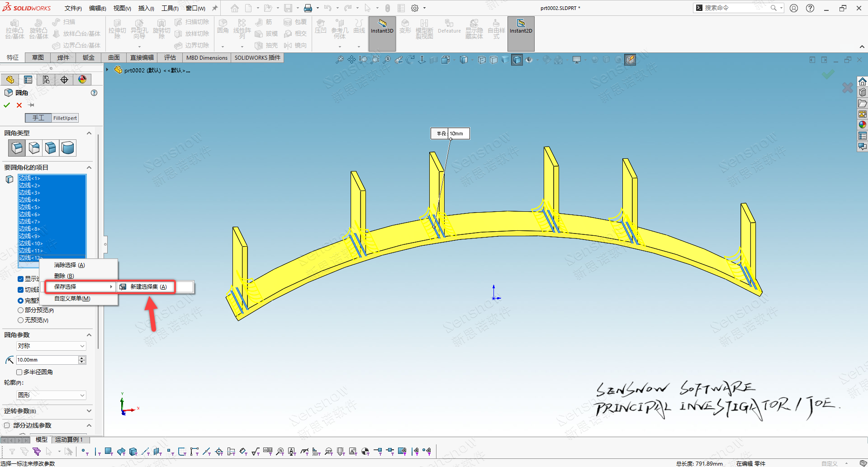Viewport: 868px width, 467px height.
Task: Choose New Selection Set from submenu
Action: (x=148, y=287)
